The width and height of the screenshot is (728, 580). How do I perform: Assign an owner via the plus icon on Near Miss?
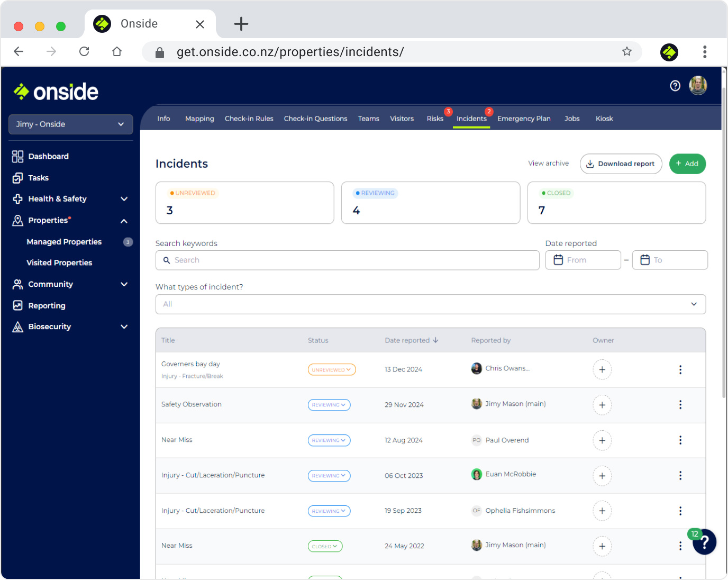[x=602, y=440]
